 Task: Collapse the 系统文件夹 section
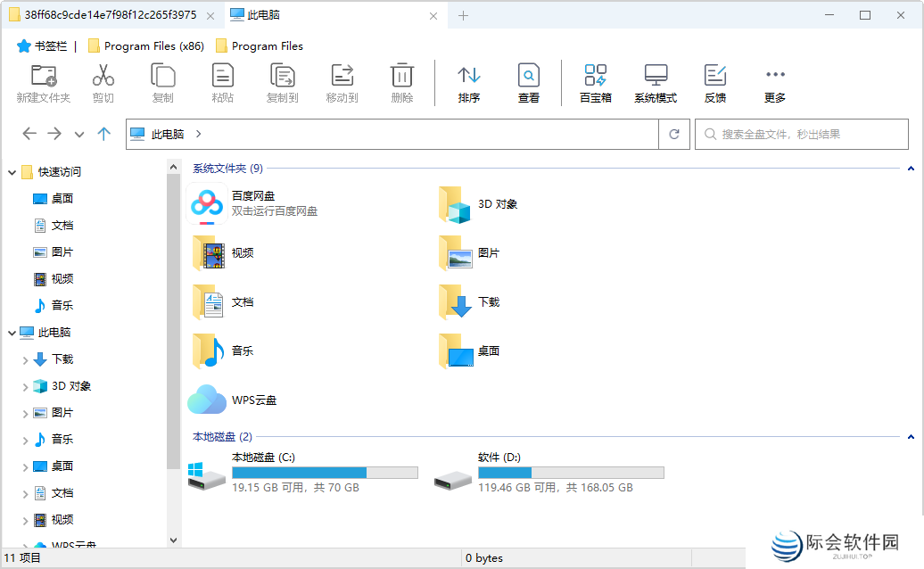(911, 167)
